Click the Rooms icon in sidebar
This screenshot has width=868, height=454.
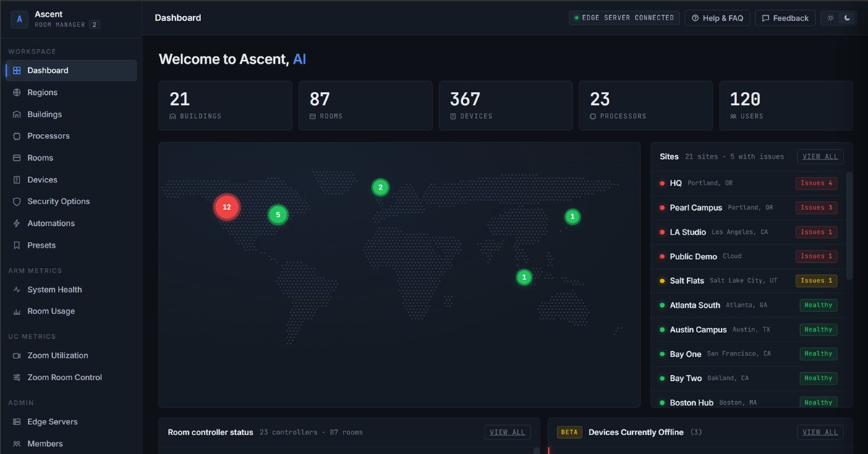coord(17,158)
